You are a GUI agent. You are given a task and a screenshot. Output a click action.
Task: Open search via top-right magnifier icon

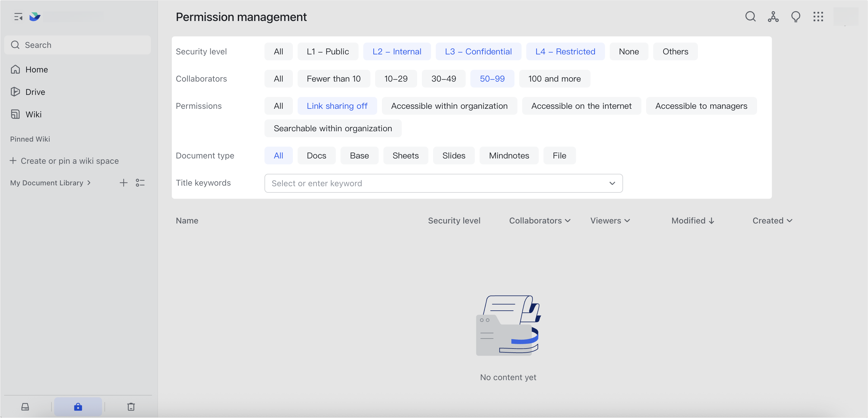(750, 17)
